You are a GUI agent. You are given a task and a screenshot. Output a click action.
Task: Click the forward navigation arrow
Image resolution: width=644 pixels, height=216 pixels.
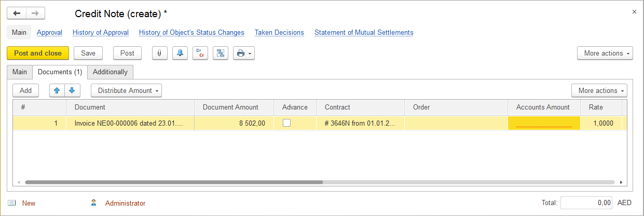(x=35, y=14)
